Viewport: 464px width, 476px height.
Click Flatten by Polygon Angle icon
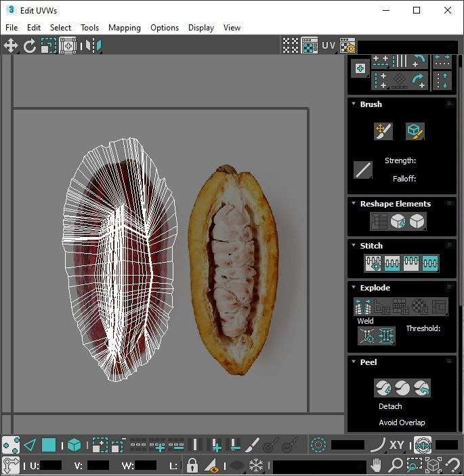click(x=382, y=307)
